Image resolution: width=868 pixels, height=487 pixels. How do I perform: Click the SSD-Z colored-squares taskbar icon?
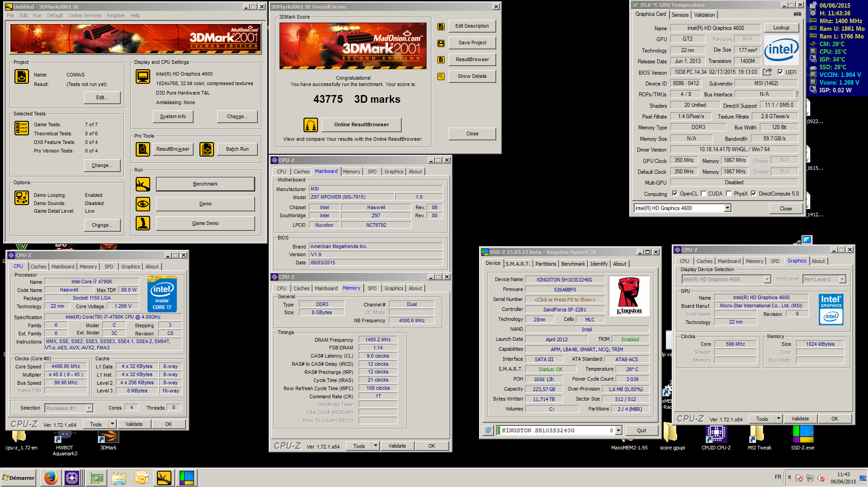[186, 477]
